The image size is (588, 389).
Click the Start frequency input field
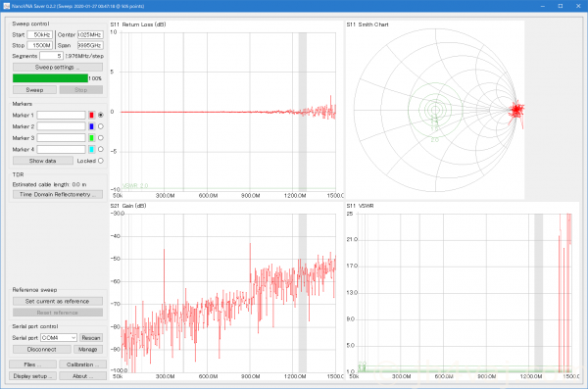coord(40,35)
